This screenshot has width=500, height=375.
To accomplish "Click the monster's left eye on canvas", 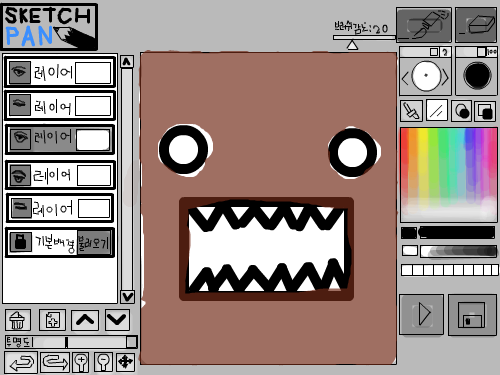I will [184, 150].
